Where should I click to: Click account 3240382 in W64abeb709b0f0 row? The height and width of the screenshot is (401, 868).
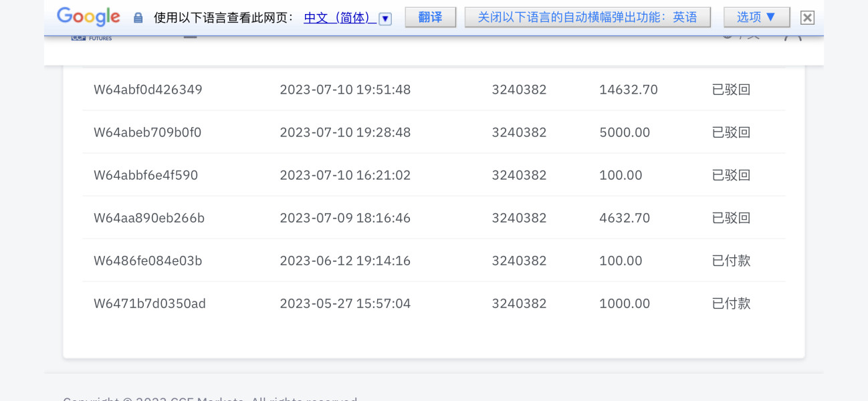[519, 132]
